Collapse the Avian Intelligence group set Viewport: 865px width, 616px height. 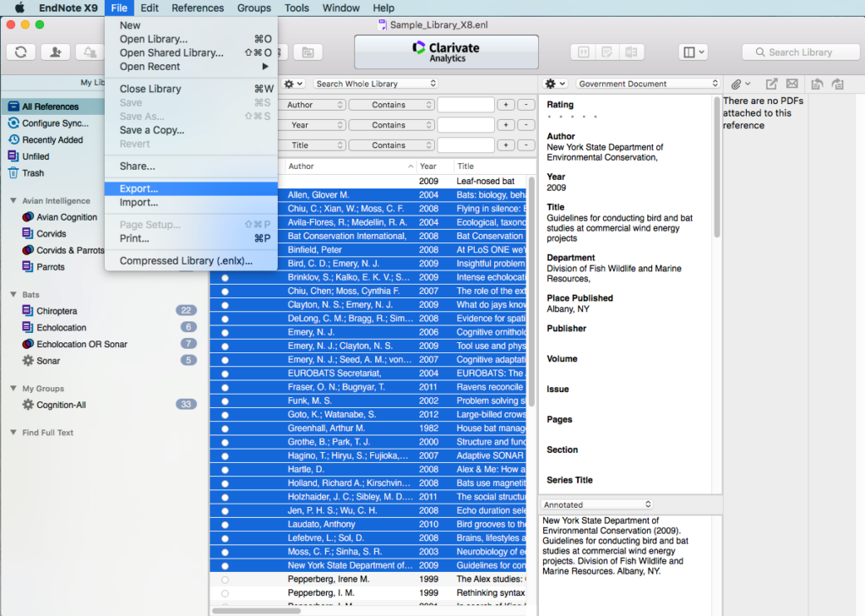point(14,201)
